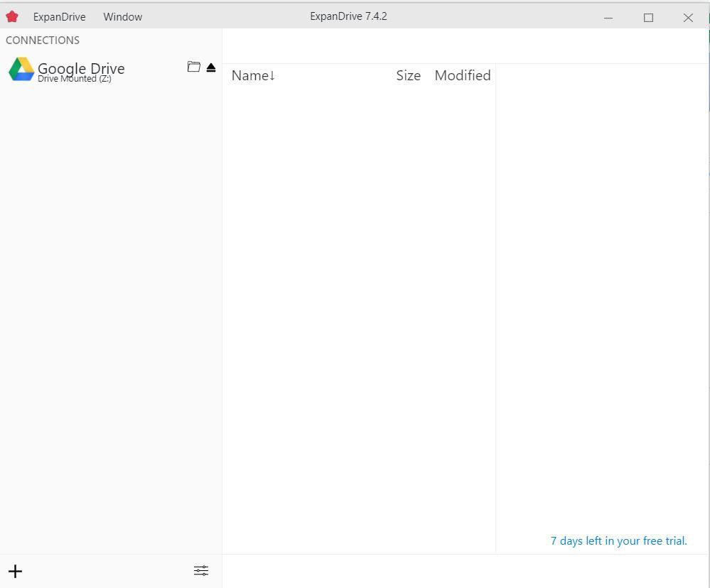
Task: Sort files by Size column
Action: click(x=409, y=75)
